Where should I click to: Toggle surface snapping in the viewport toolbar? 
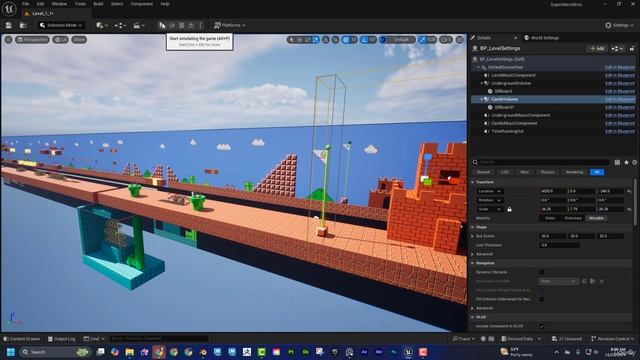pyautogui.click(x=336, y=40)
